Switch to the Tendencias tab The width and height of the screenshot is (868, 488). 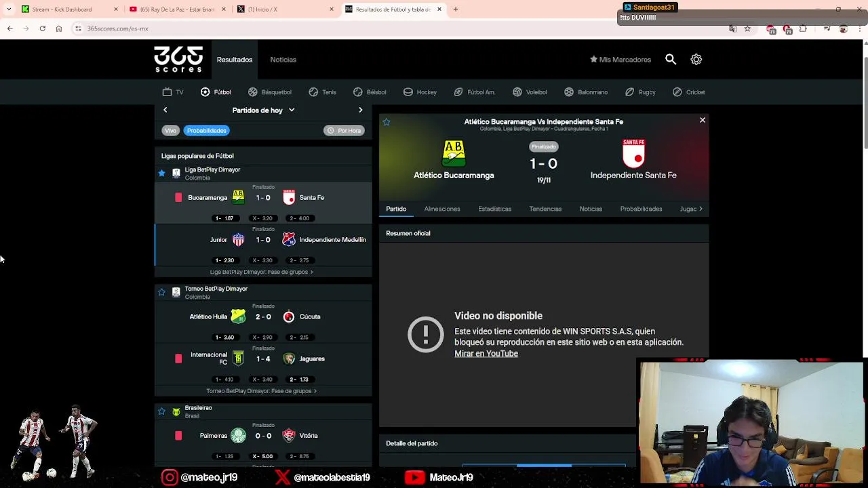[545, 209]
